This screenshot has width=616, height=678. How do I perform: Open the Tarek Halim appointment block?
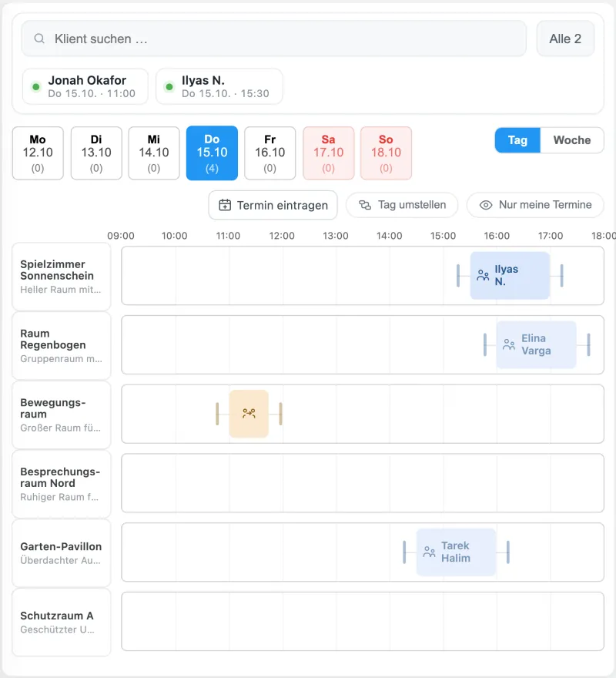click(x=456, y=552)
